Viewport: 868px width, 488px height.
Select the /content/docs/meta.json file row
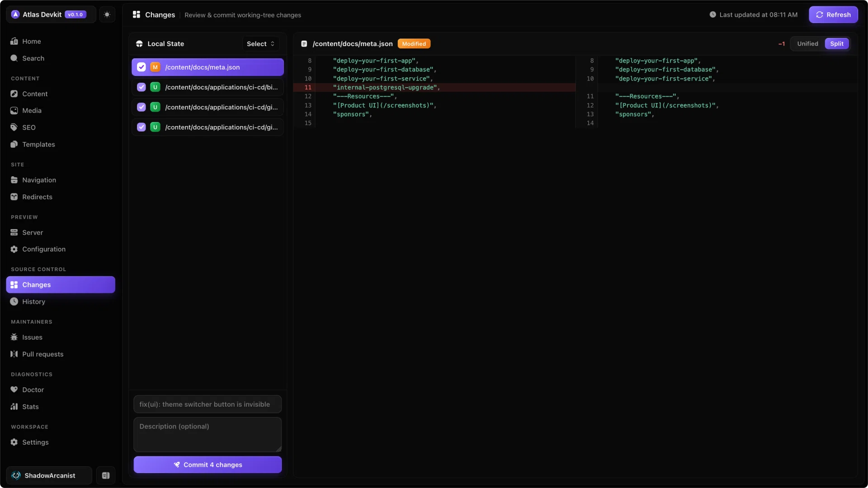click(208, 67)
